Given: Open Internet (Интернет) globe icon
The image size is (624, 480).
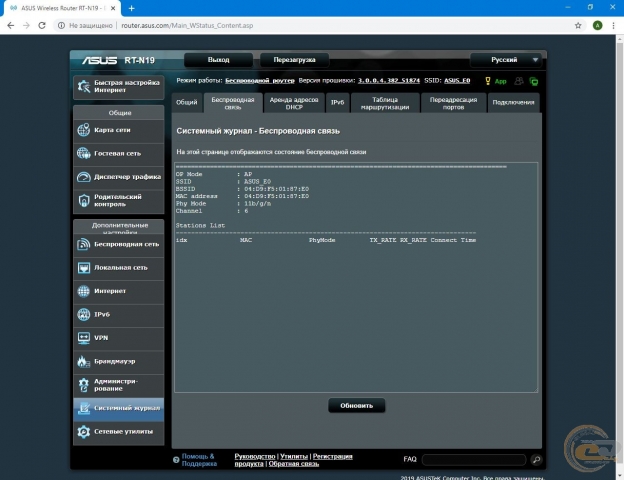Looking at the screenshot, I should 84,291.
